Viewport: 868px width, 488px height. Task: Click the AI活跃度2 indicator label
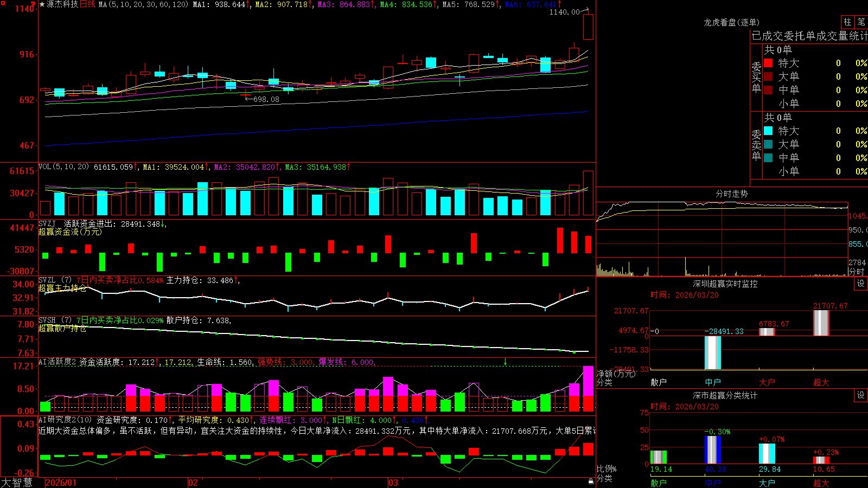click(57, 362)
